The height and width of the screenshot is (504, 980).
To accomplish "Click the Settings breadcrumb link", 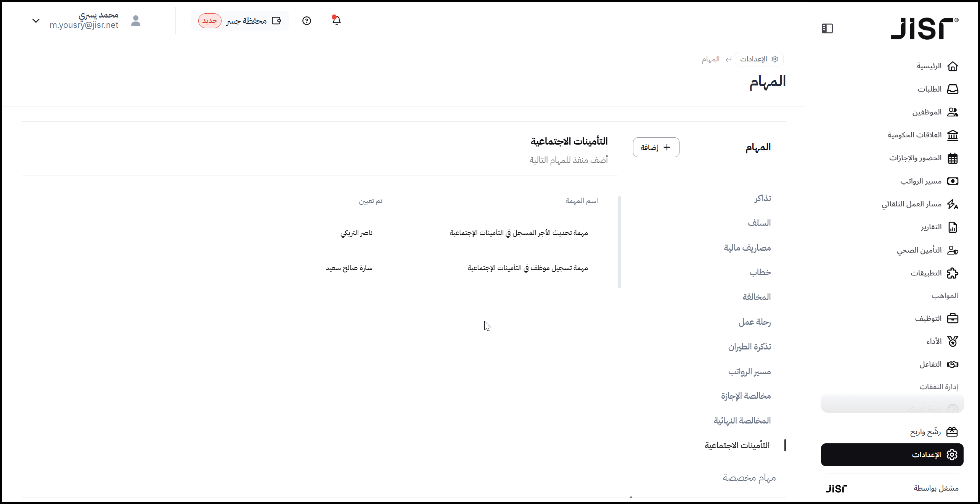I will click(759, 59).
